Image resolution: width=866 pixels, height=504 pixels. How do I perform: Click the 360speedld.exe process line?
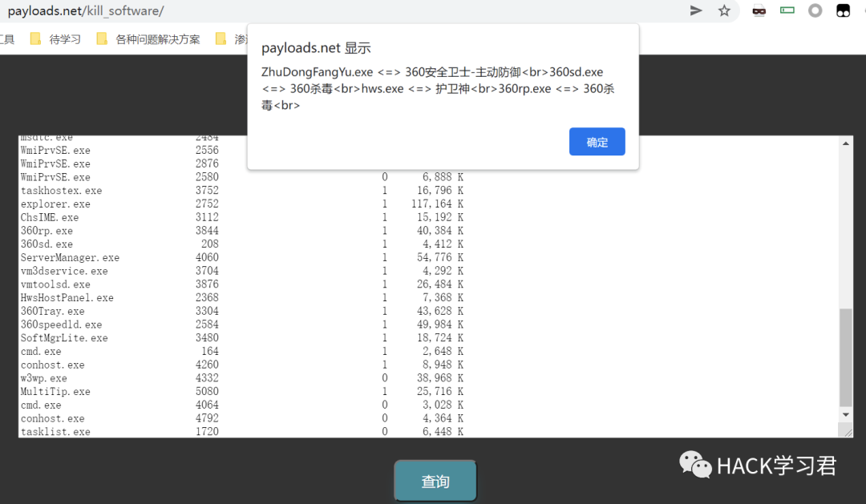tap(242, 325)
